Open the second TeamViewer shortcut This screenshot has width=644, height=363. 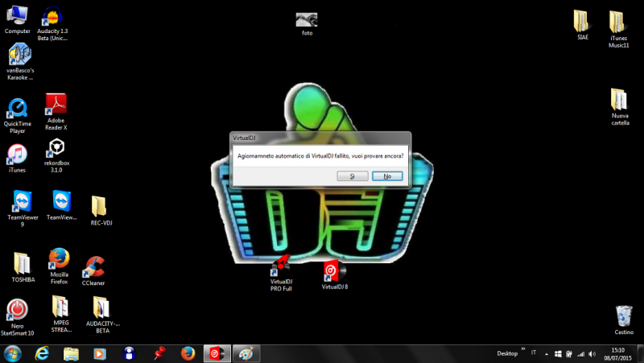tap(62, 205)
